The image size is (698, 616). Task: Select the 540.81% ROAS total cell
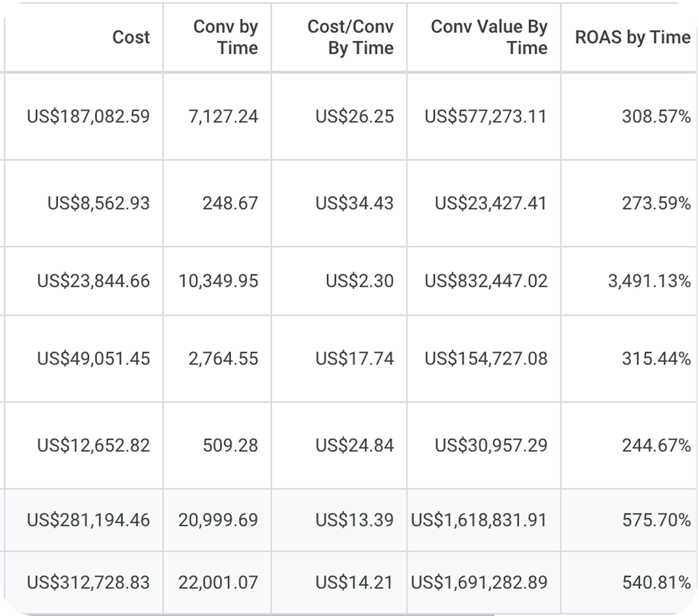[x=656, y=583]
